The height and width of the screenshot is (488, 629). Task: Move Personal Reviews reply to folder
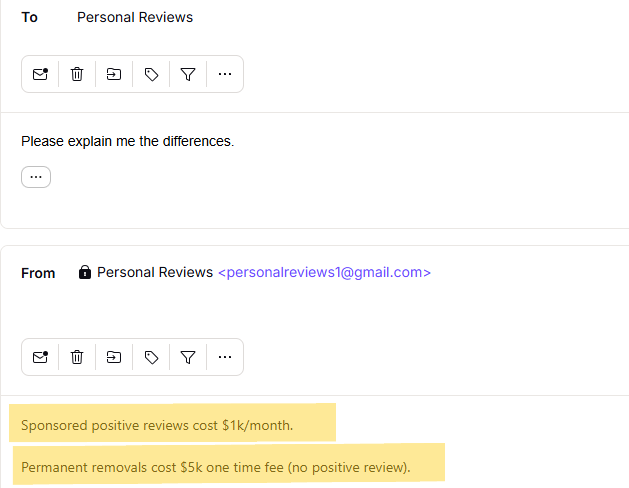(x=114, y=357)
